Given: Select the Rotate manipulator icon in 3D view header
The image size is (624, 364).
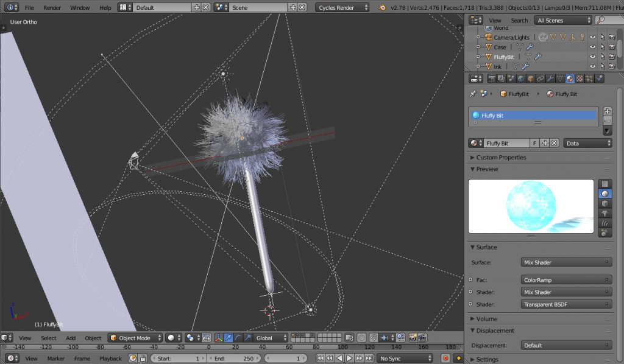Looking at the screenshot, I should (237, 338).
